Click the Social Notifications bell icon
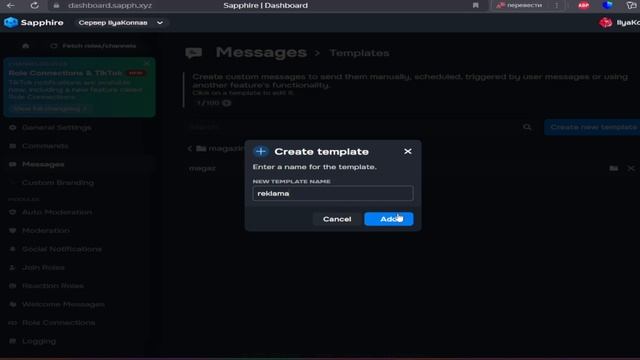 [13, 249]
